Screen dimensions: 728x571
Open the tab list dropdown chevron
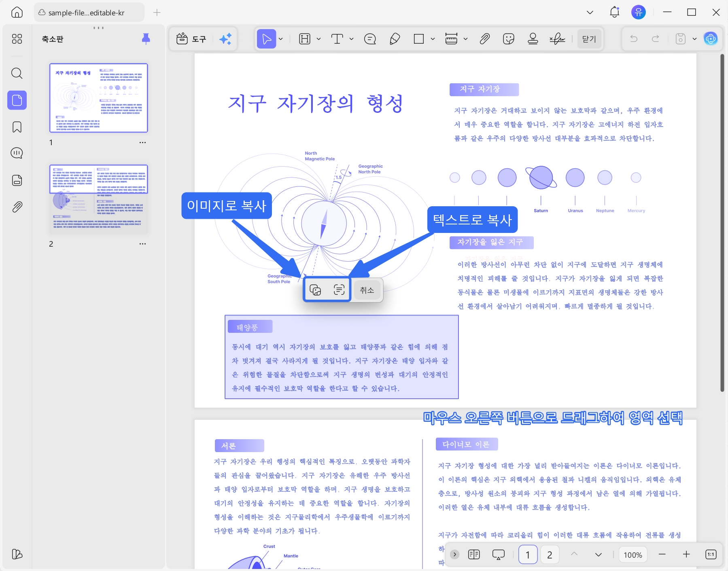tap(590, 13)
